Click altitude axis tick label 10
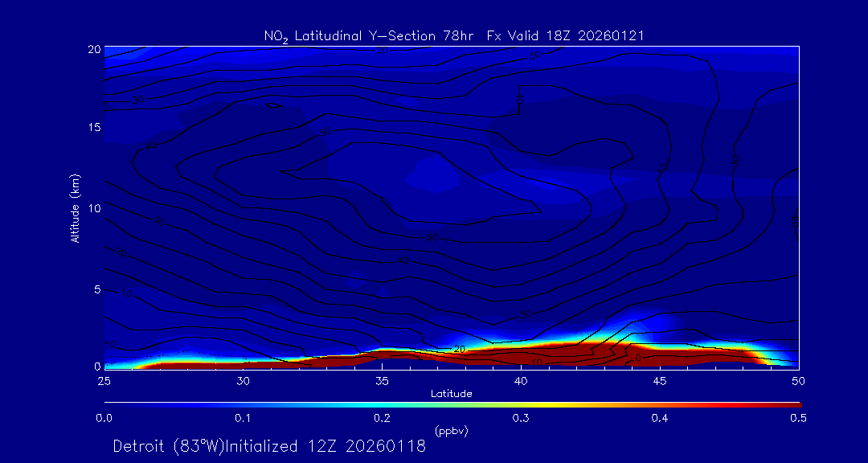 coord(93,207)
